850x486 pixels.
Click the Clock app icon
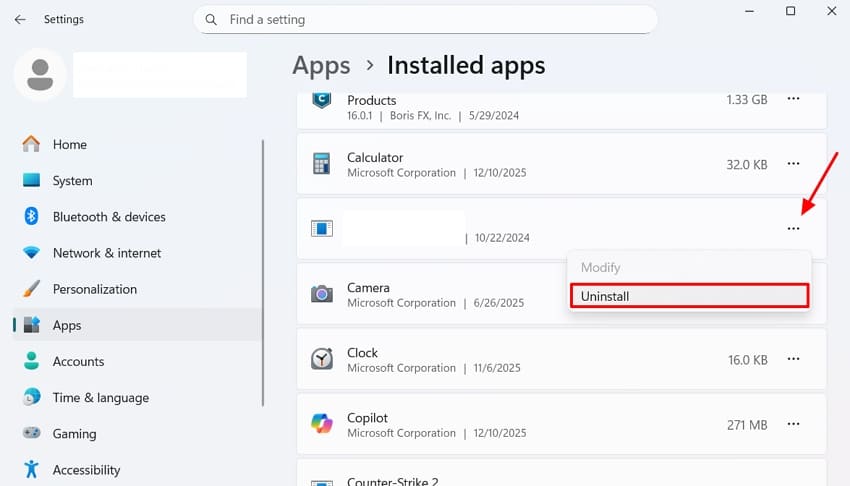(x=321, y=359)
